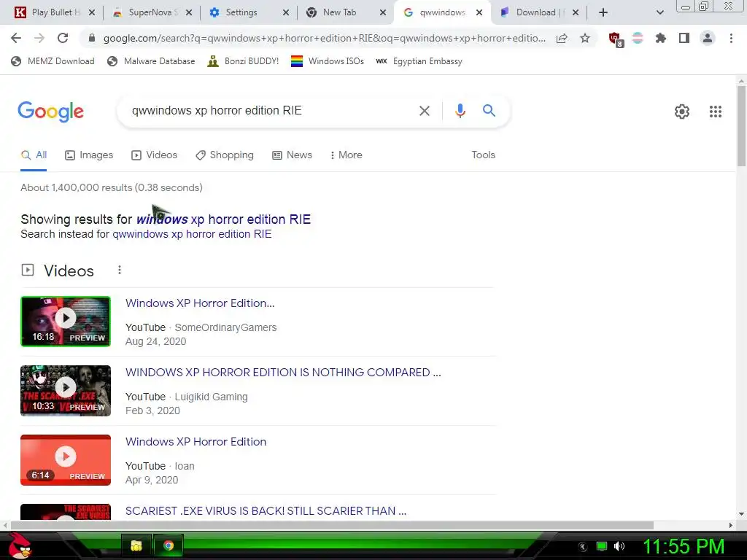Click the speaker volume tray icon
747x560 pixels.
tap(619, 546)
